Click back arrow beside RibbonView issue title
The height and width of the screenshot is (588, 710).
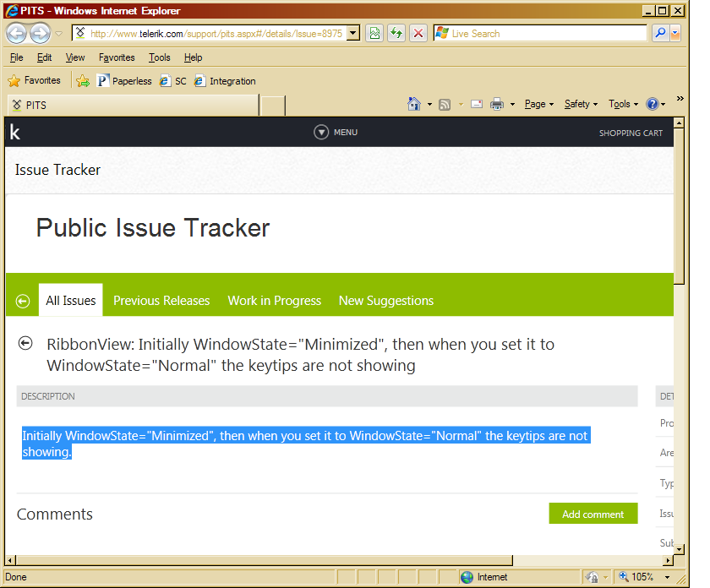pos(25,344)
